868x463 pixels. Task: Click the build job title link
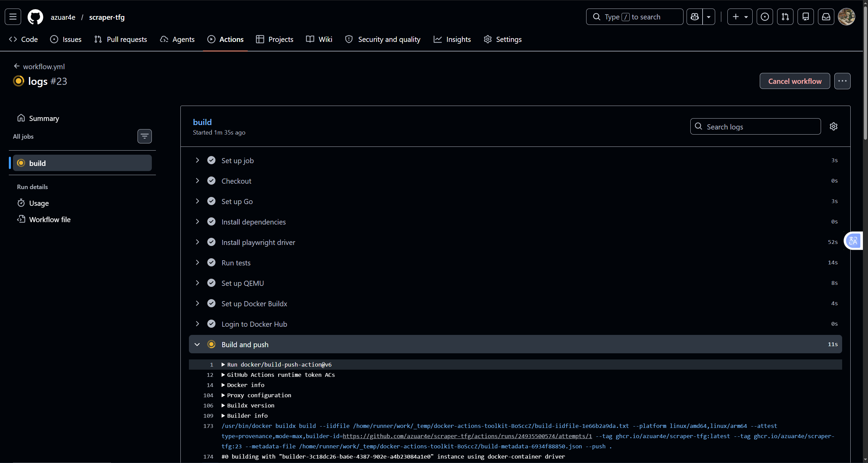pyautogui.click(x=202, y=122)
